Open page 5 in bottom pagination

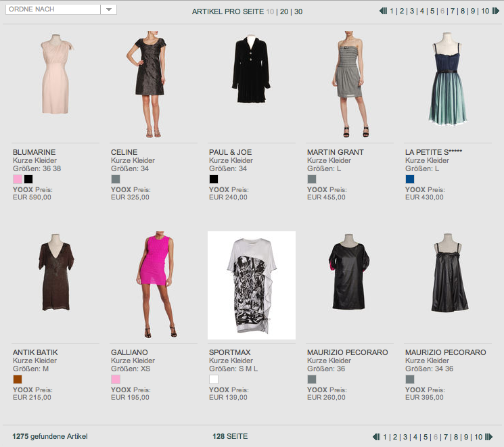(426, 437)
